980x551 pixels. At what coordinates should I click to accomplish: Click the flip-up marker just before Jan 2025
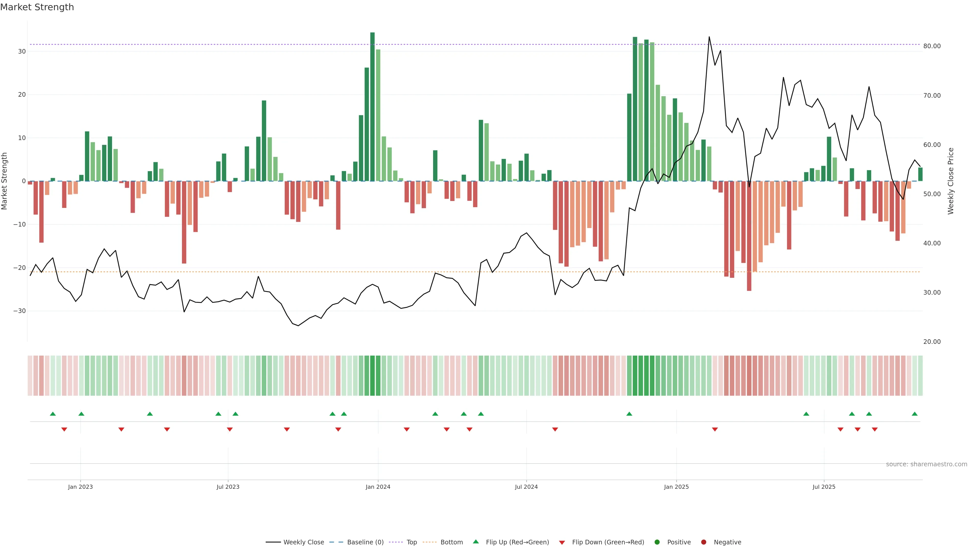coord(629,414)
